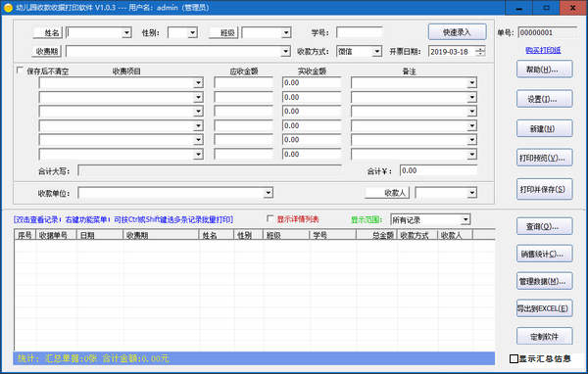Check the 显示汇总信息 option
Viewport: 588px width, 374px height.
tap(514, 358)
